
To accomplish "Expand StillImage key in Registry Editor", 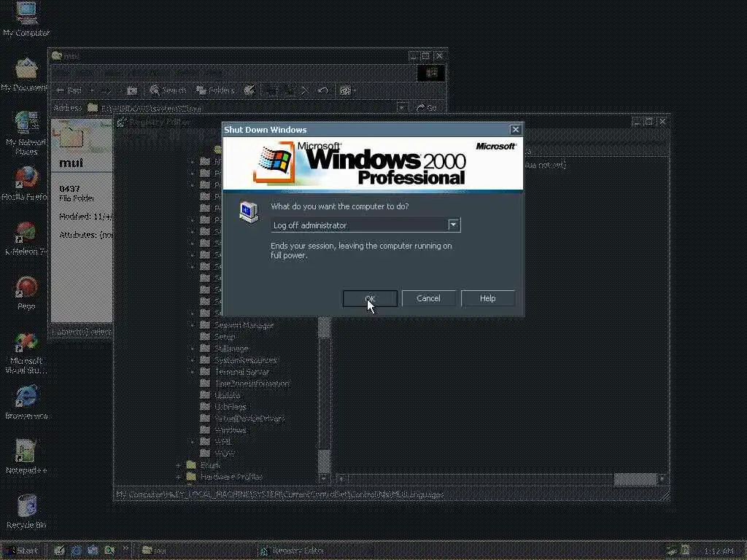I will click(x=192, y=349).
